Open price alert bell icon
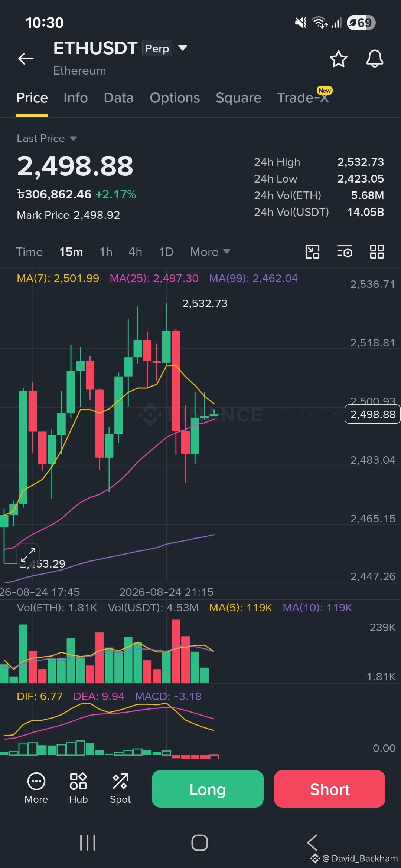 375,59
